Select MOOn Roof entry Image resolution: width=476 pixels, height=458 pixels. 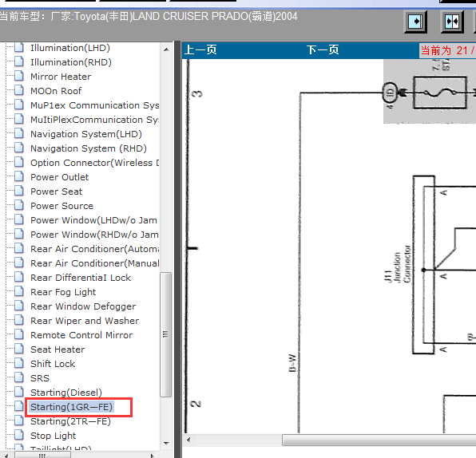coord(56,91)
